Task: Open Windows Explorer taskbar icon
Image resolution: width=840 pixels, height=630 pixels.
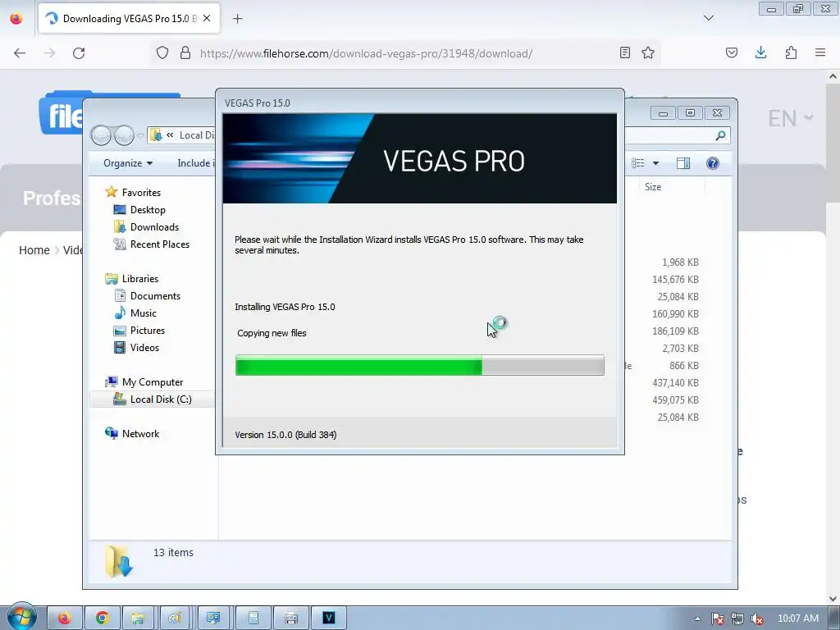Action: [138, 619]
